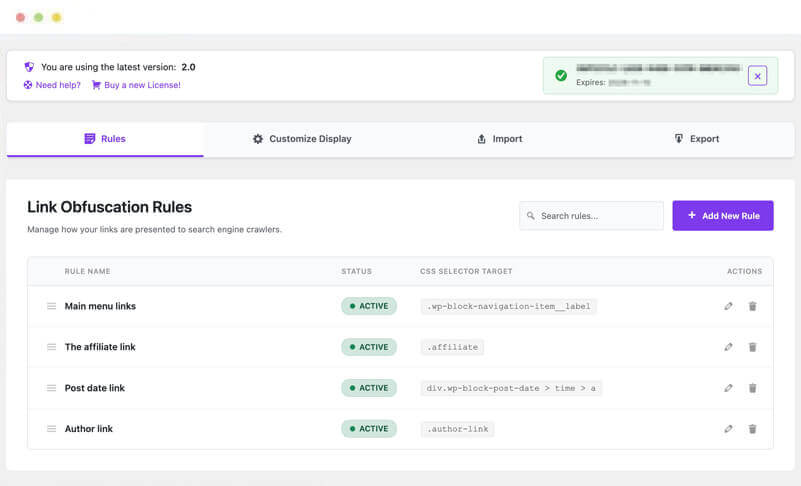The height and width of the screenshot is (486, 801).
Task: Edit the Main menu links rule
Action: pos(728,306)
